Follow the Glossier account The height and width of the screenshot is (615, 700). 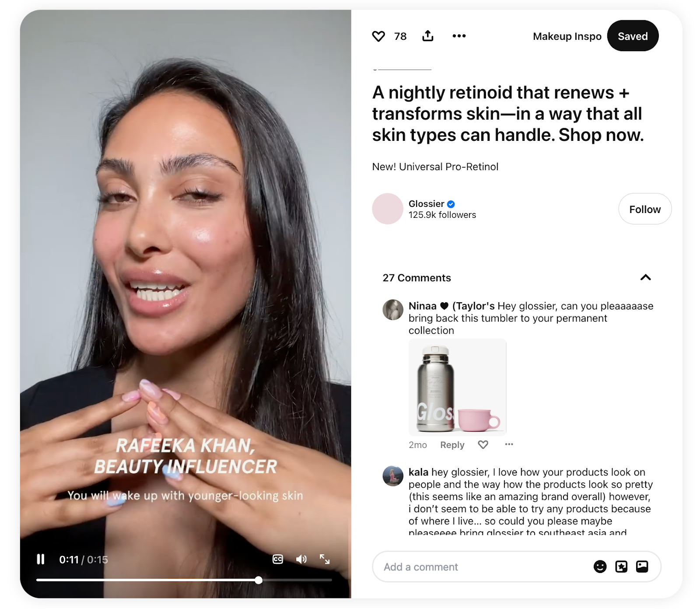tap(645, 209)
